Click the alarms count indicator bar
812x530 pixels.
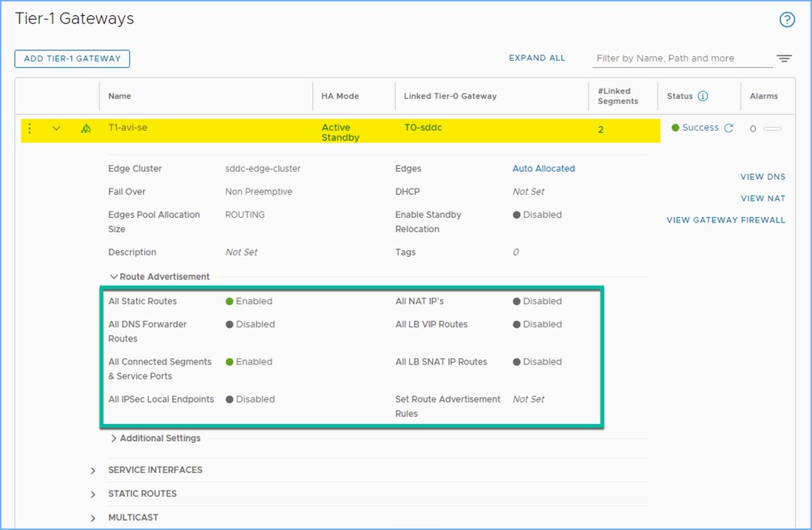pos(772,129)
